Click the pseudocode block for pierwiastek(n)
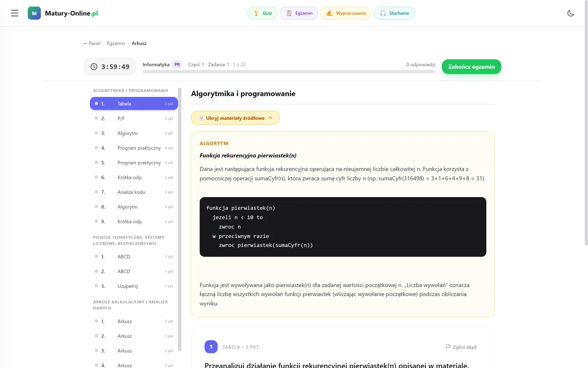 [x=343, y=227]
